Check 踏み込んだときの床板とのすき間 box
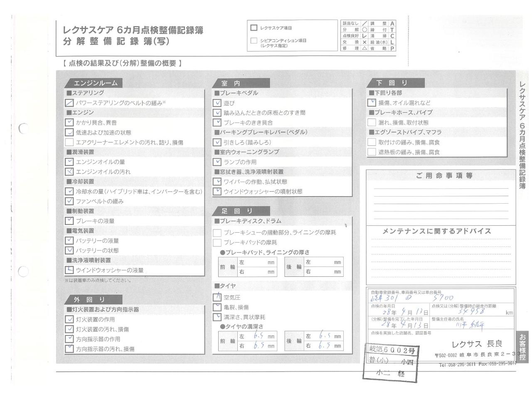The image size is (532, 399). pos(217,113)
